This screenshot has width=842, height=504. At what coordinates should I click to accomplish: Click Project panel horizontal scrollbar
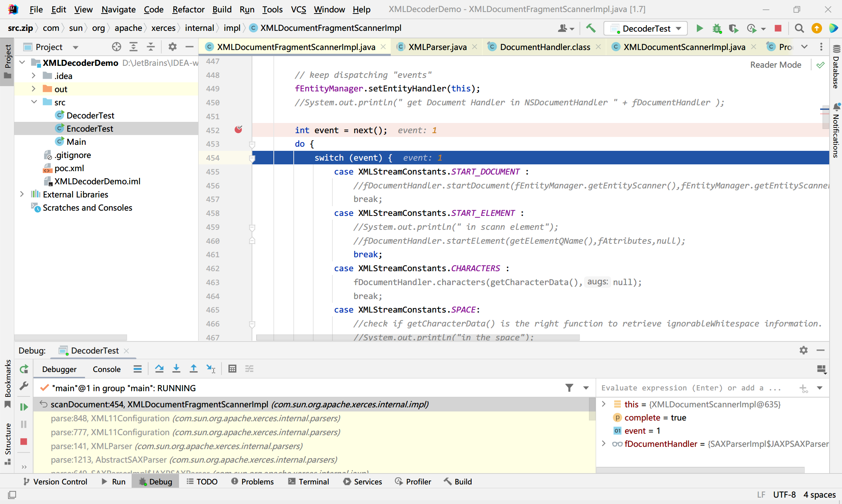click(71, 337)
